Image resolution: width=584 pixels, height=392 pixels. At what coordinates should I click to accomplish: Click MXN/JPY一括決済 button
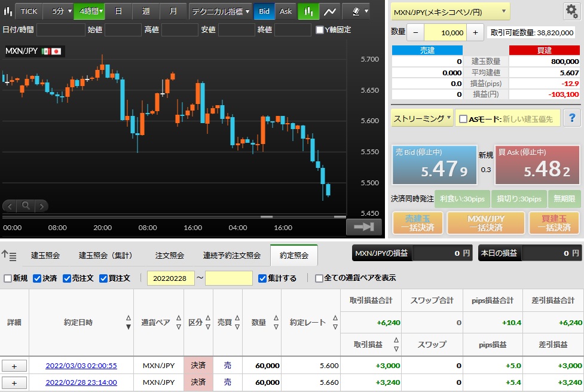coord(486,223)
